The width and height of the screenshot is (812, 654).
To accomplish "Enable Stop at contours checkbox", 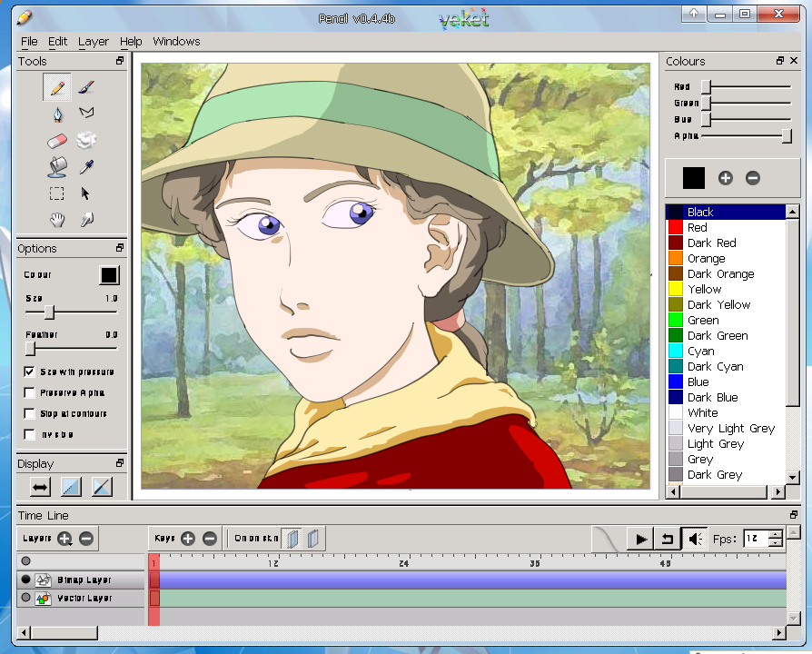I will tap(29, 413).
